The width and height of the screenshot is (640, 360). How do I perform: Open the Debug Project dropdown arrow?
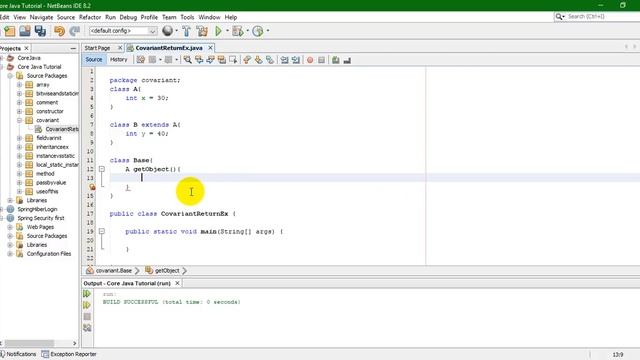click(248, 31)
